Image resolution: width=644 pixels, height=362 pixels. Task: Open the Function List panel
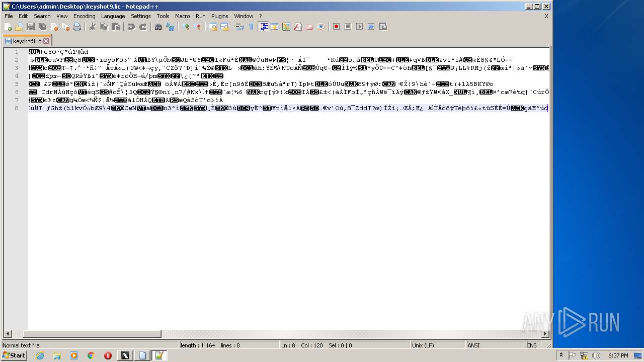pos(298,27)
